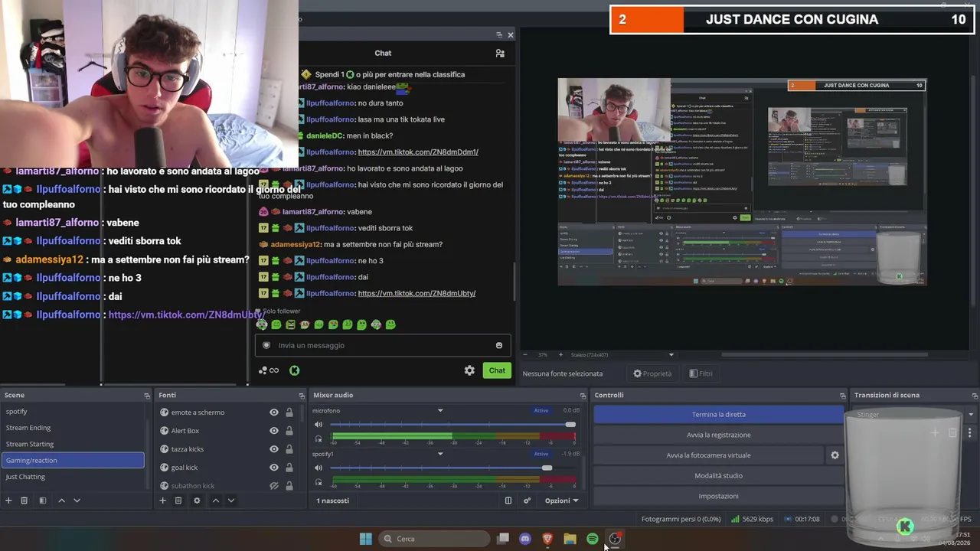Image resolution: width=980 pixels, height=551 pixels.
Task: Hide the 'emote a schermo' source
Action: [x=274, y=412]
